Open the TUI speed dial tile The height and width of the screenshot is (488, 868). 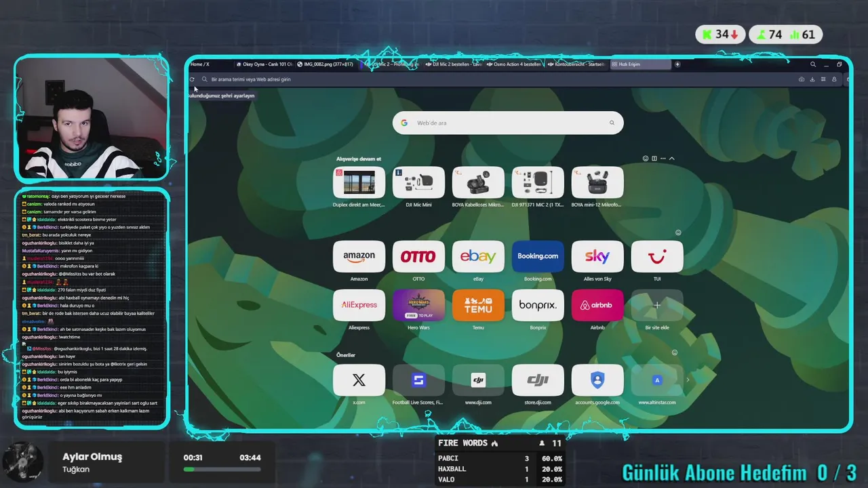click(x=657, y=256)
